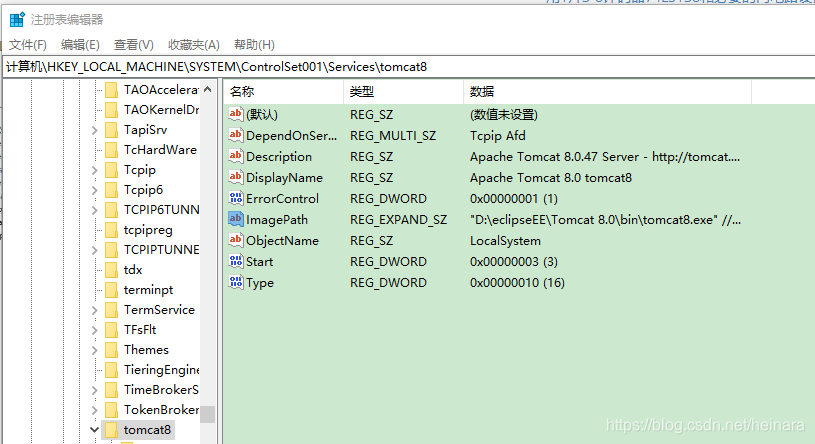Click the REG_EXPAND_SZ type cell

(398, 220)
